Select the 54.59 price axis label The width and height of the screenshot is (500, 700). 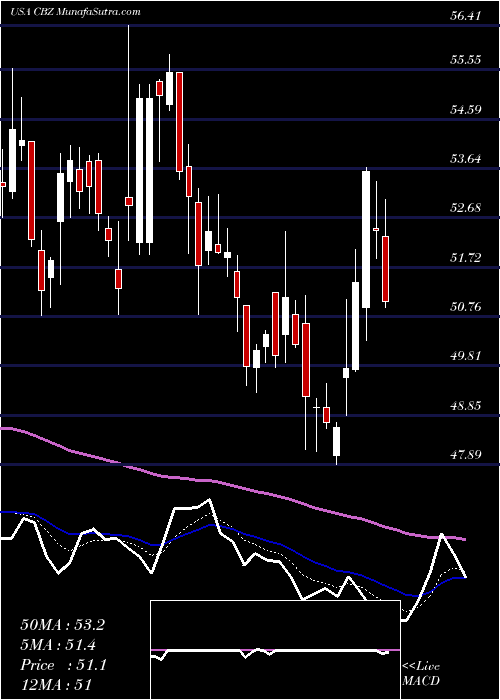coord(466,109)
